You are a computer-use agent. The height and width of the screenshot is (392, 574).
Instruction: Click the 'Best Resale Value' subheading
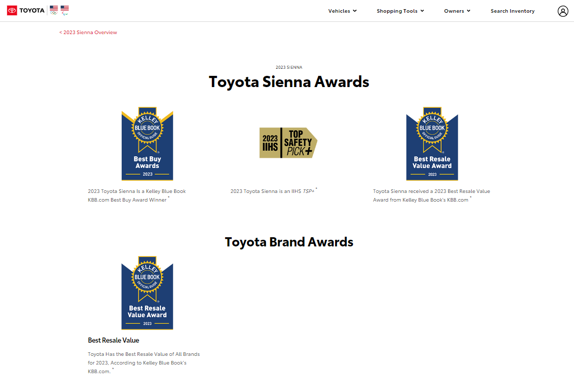114,341
